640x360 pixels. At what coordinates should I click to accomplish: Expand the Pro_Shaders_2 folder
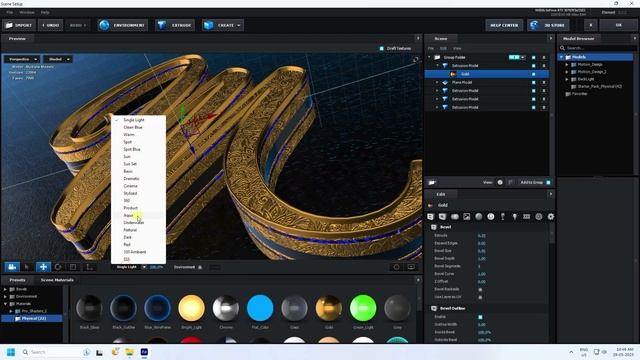click(x=11, y=311)
